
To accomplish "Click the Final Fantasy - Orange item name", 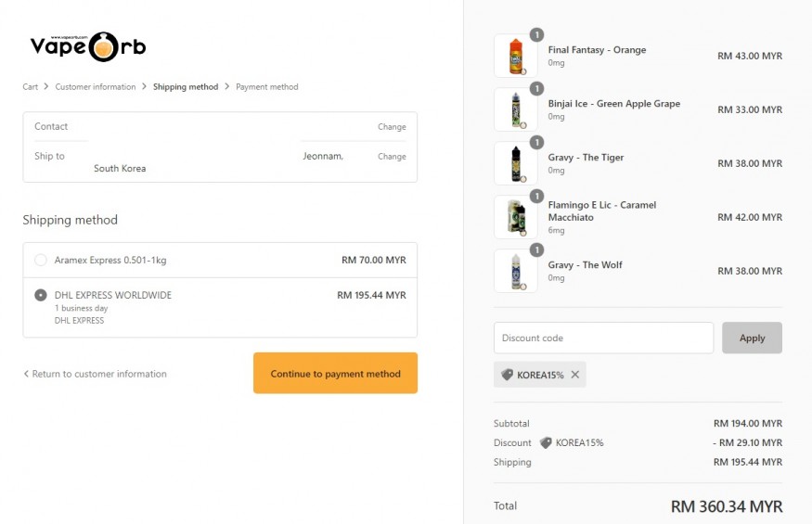I will pos(597,50).
